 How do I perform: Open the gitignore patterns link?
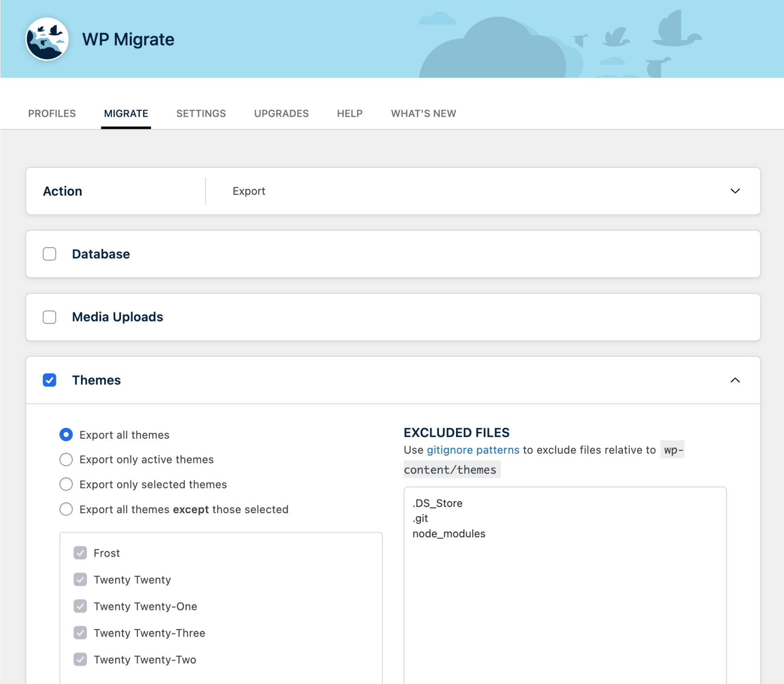473,450
